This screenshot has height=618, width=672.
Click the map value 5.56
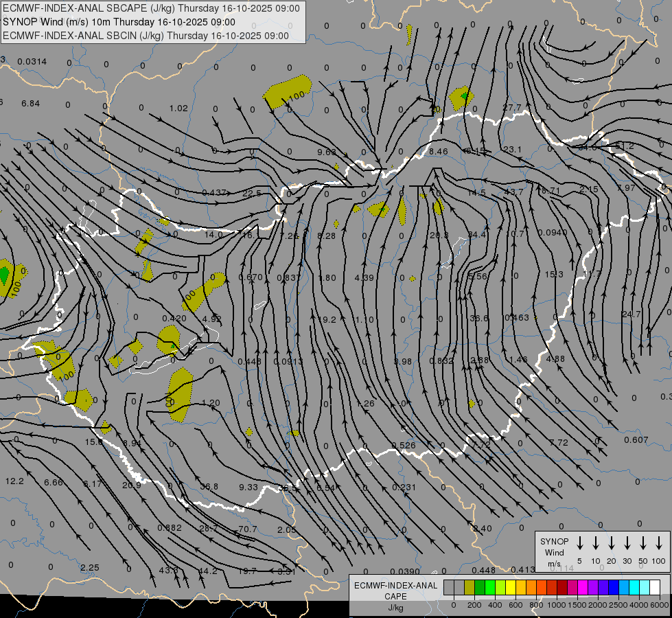click(478, 276)
